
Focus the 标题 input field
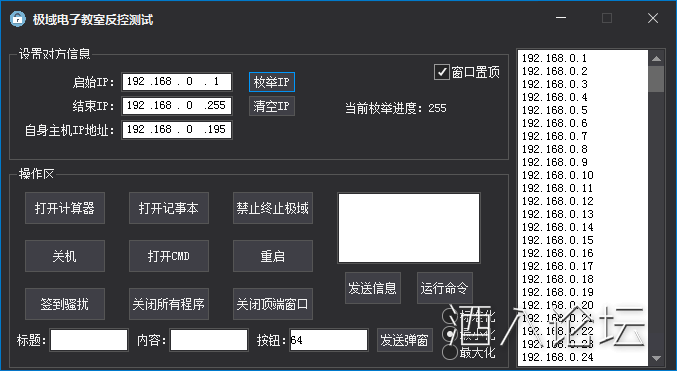[x=89, y=340]
